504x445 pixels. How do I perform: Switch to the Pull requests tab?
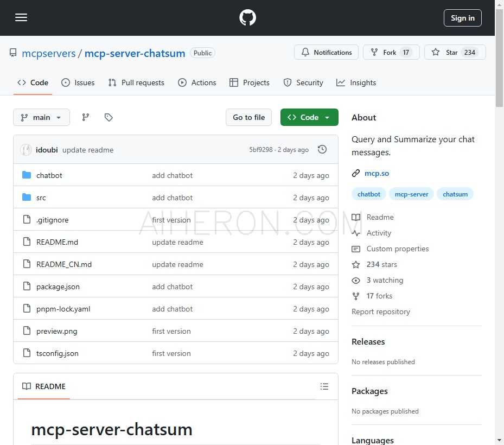click(x=136, y=82)
